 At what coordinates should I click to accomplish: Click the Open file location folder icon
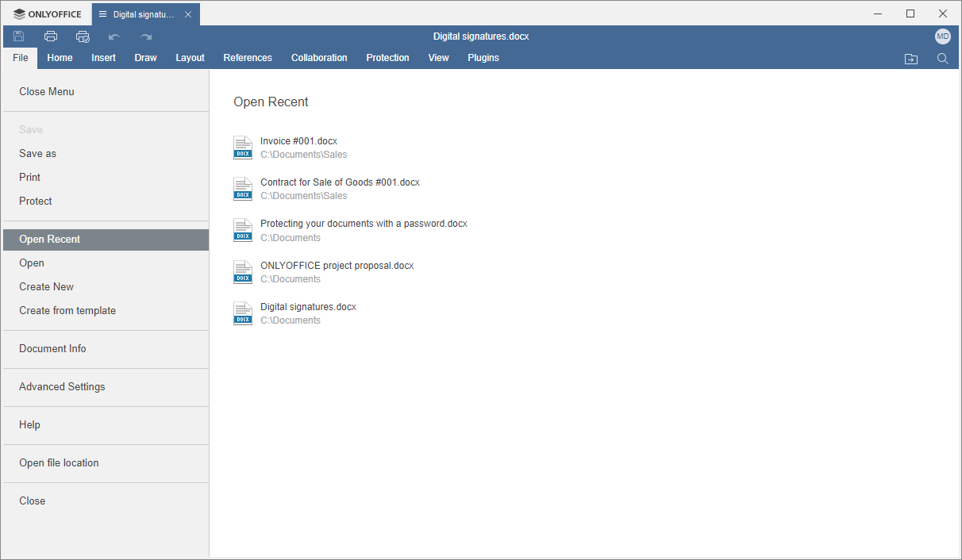[910, 58]
